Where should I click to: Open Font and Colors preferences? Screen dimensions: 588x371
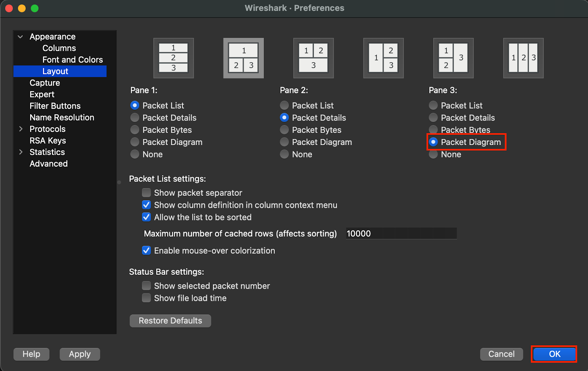pos(73,60)
